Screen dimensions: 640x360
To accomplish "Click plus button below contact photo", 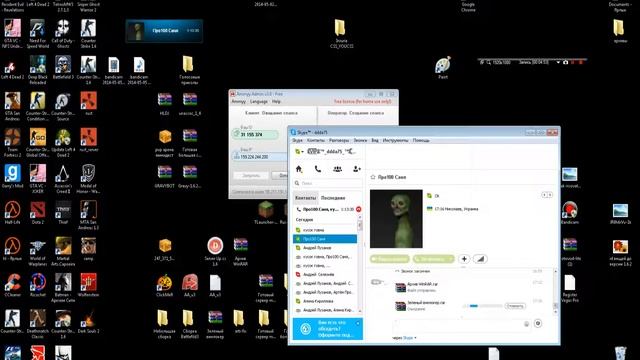I will [x=464, y=259].
